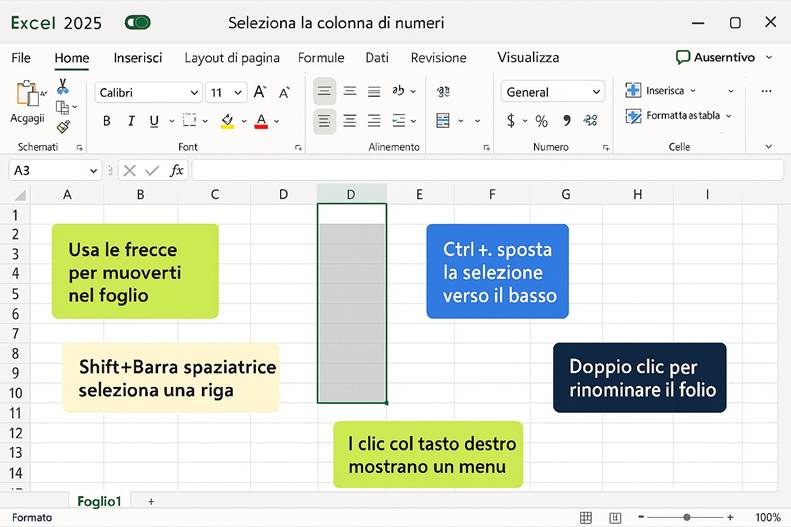This screenshot has height=527, width=791.
Task: Open underline style dropdown arrow
Action: click(171, 121)
